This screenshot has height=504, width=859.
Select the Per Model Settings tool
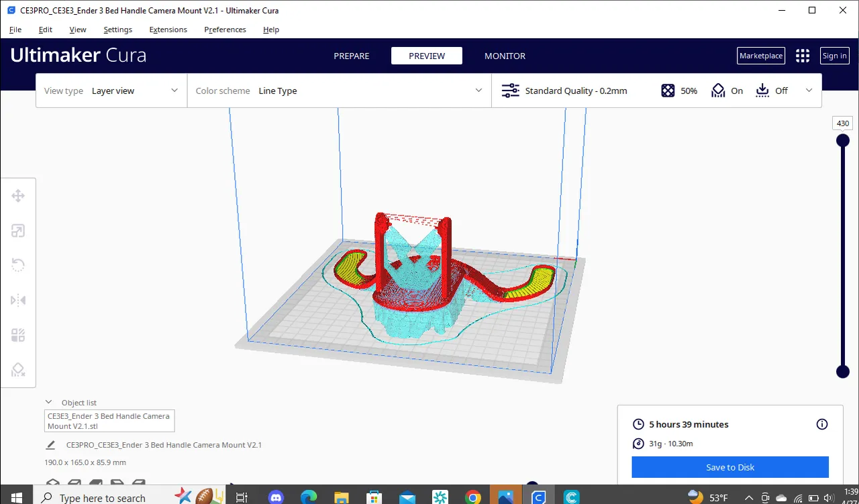coord(18,335)
